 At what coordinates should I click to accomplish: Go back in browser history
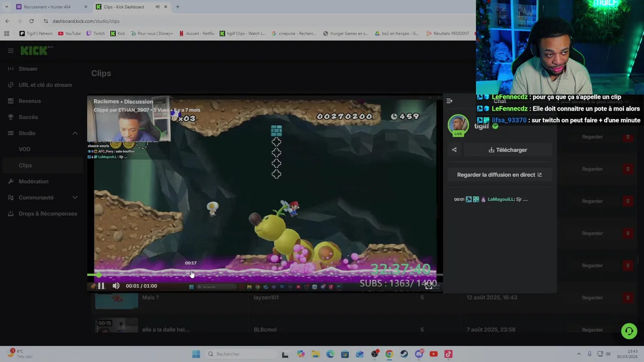(7, 21)
